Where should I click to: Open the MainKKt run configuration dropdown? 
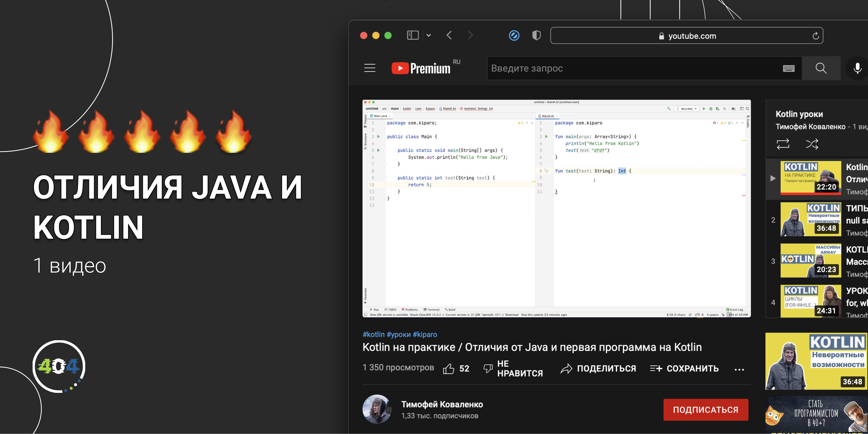click(686, 109)
